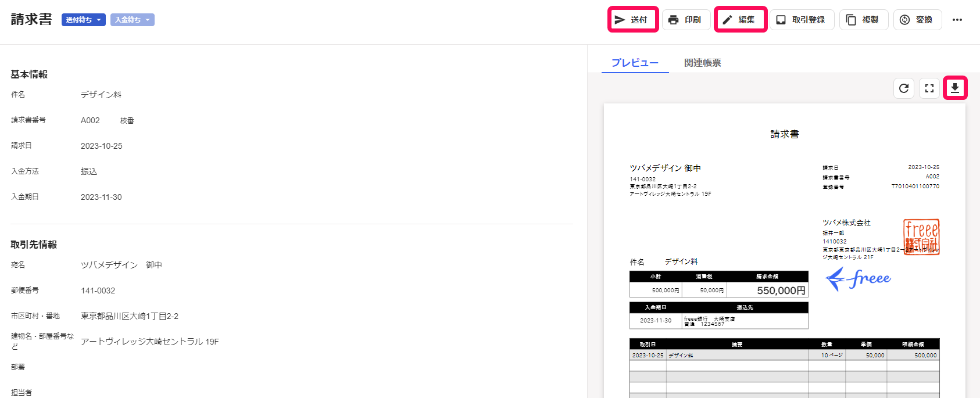This screenshot has height=398, width=980.
Task: Click the freee logo in preview
Action: (859, 279)
